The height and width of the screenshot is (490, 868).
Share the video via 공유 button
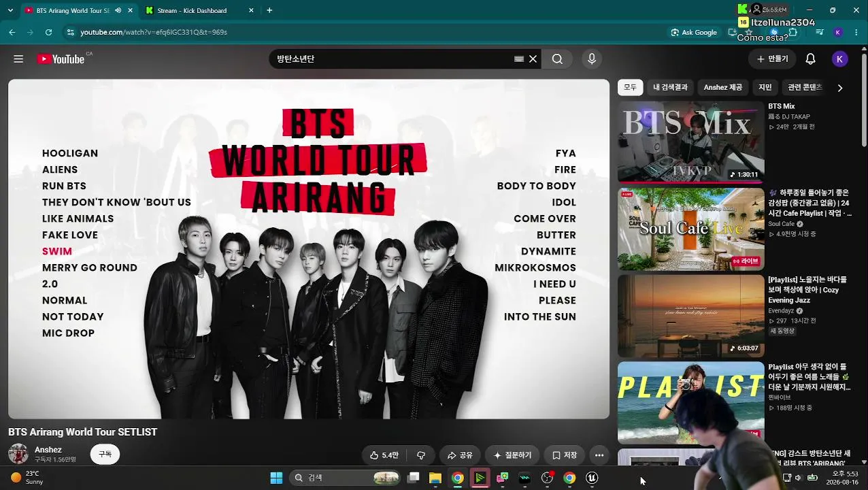click(x=459, y=455)
